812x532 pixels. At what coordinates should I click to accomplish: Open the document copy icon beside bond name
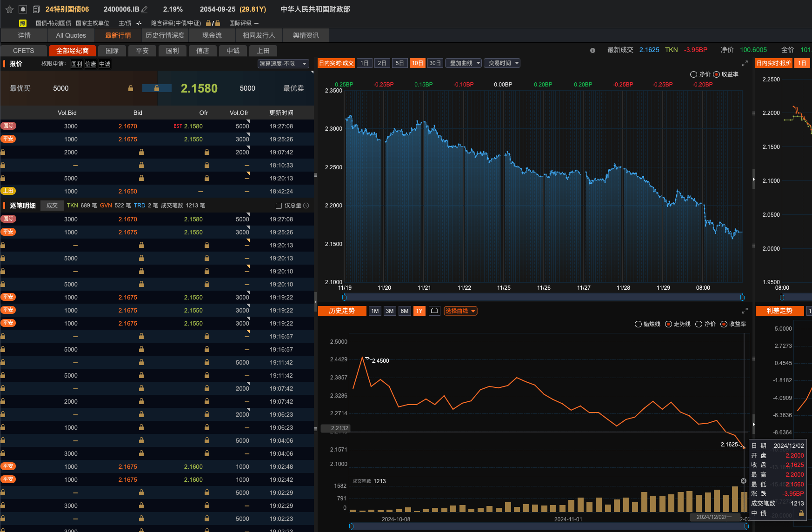[36, 9]
